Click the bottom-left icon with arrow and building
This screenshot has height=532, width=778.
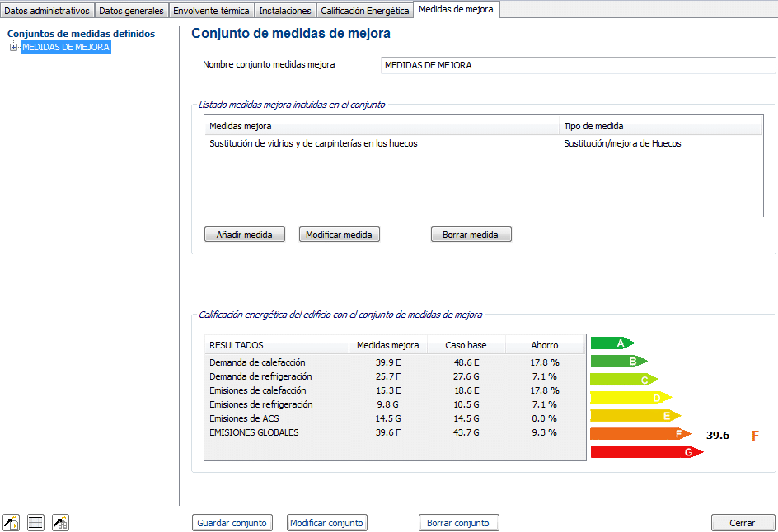[60, 522]
